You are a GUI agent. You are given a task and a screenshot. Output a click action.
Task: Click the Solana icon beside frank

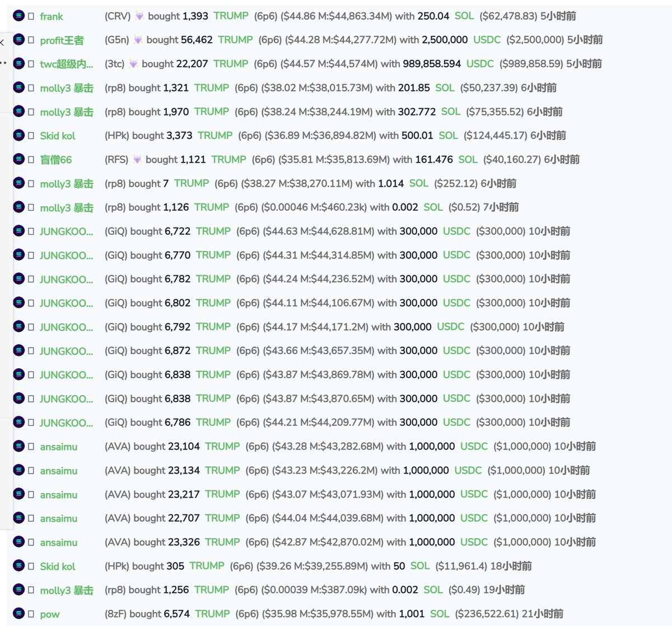pyautogui.click(x=18, y=16)
